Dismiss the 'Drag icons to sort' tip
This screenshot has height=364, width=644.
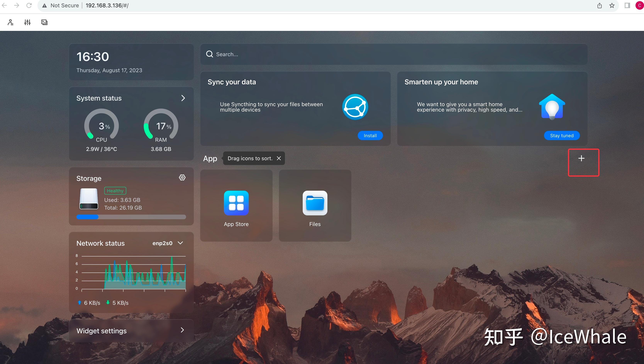point(279,158)
